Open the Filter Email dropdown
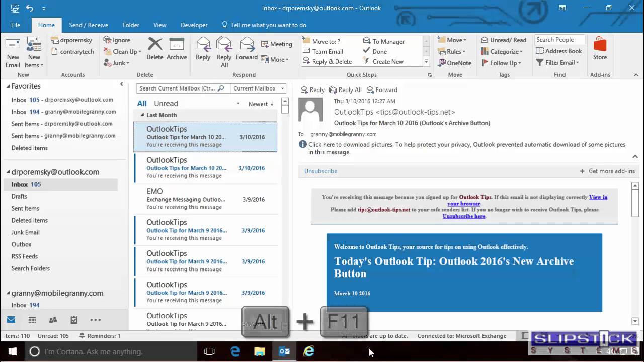The width and height of the screenshot is (644, 362). click(557, 62)
